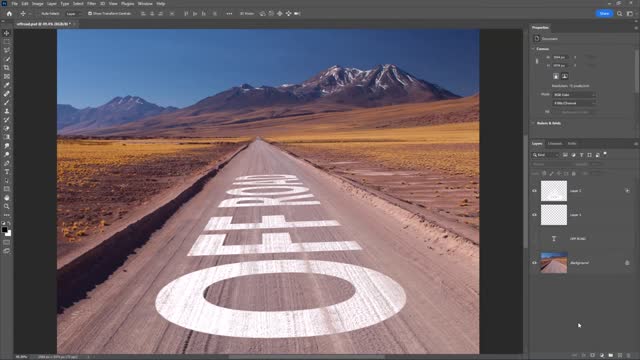The image size is (640, 360).
Task: Open the Window menu
Action: [x=145, y=4]
